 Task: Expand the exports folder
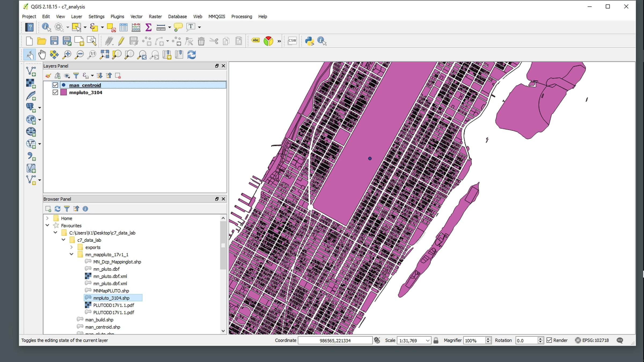tap(71, 247)
